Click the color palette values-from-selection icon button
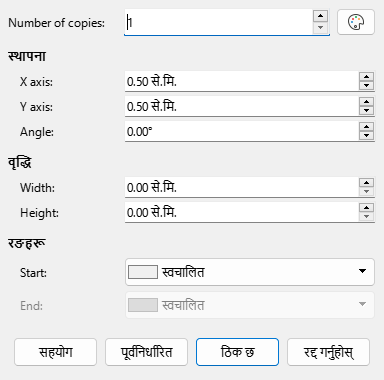This screenshot has width=384, height=380. pos(356,22)
